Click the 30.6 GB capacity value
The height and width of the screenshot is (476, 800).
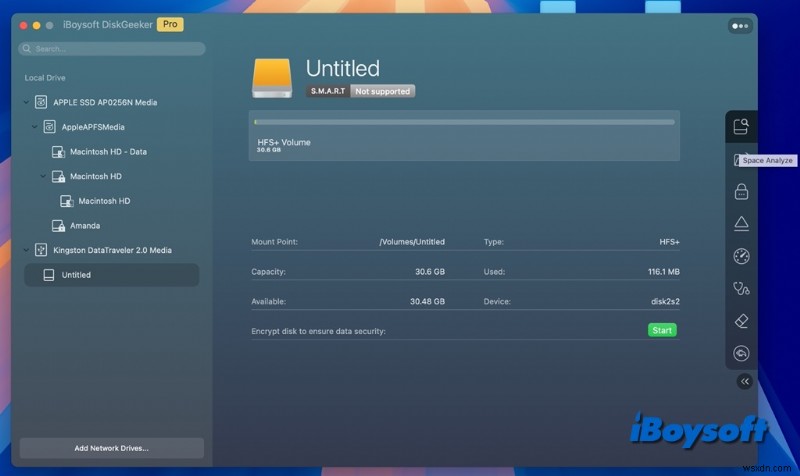[x=430, y=271]
